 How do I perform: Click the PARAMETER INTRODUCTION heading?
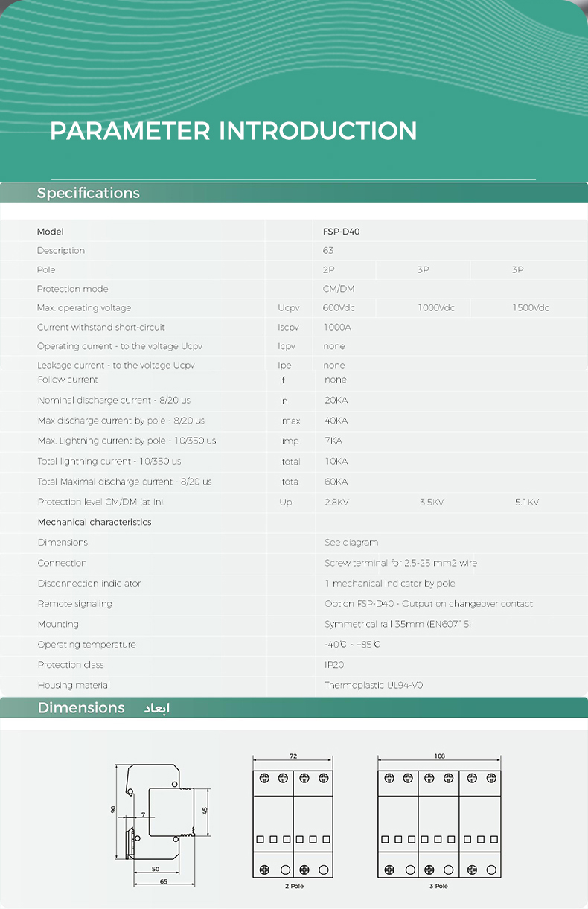[233, 131]
